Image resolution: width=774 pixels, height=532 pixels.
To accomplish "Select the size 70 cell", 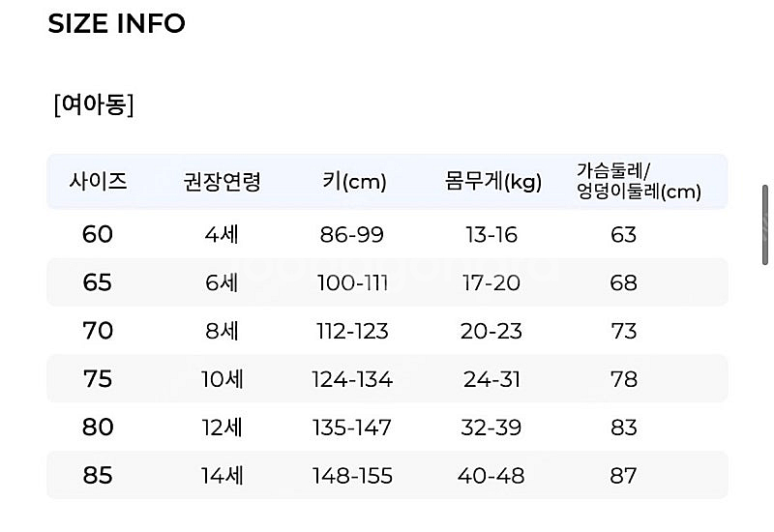I will click(98, 331).
